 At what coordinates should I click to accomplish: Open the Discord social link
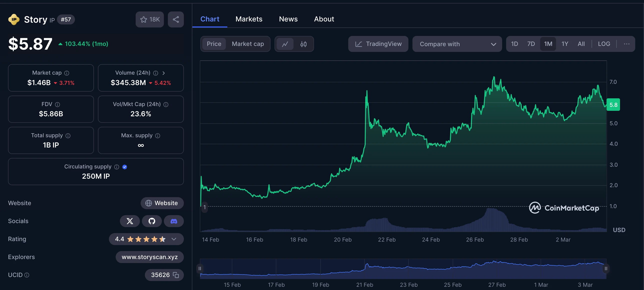click(x=174, y=221)
